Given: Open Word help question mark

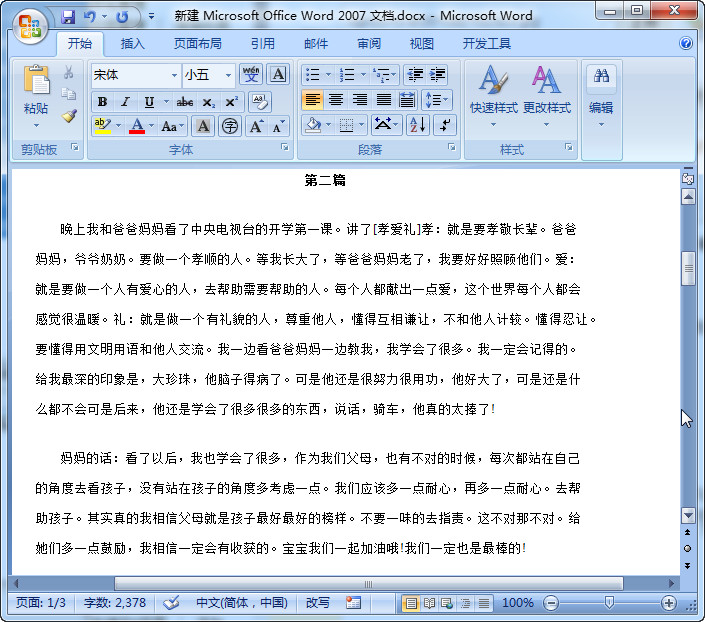Looking at the screenshot, I should coord(686,43).
